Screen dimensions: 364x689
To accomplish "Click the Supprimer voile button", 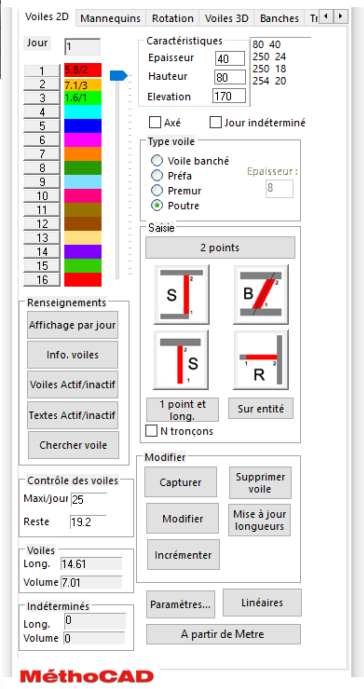I will (260, 482).
